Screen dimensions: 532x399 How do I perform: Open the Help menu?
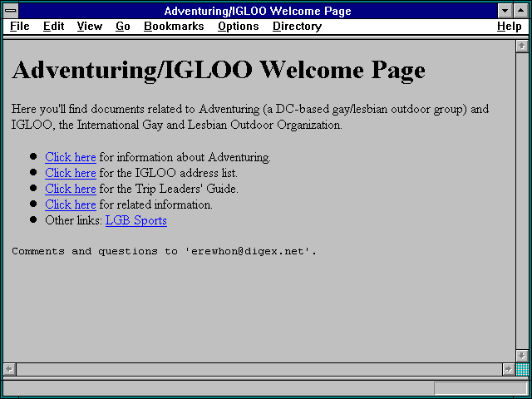509,26
